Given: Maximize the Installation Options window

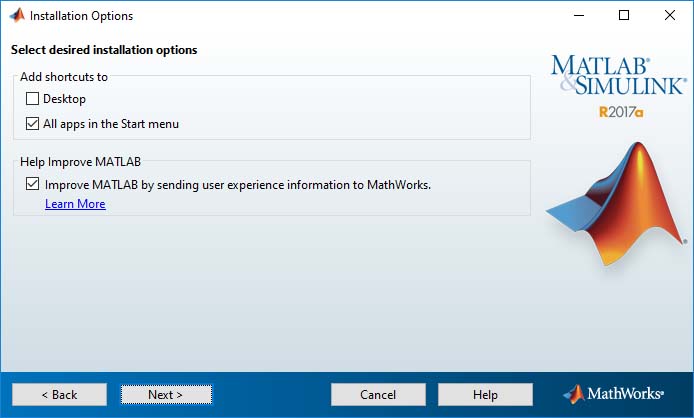Looking at the screenshot, I should click(x=624, y=15).
